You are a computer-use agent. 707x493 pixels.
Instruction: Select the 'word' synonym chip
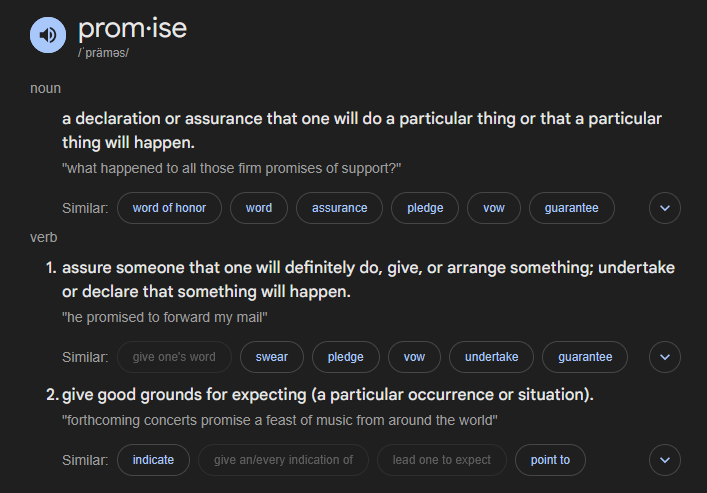(259, 208)
